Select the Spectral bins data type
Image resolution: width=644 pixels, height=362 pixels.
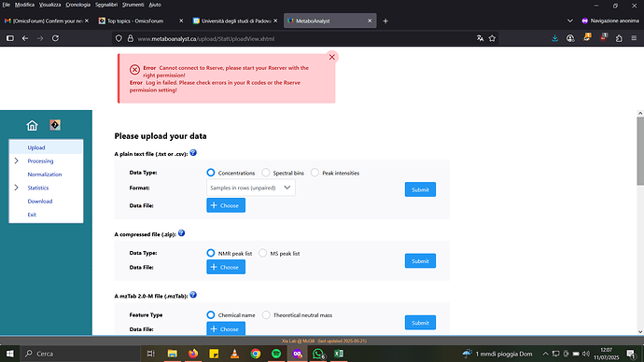click(x=266, y=173)
